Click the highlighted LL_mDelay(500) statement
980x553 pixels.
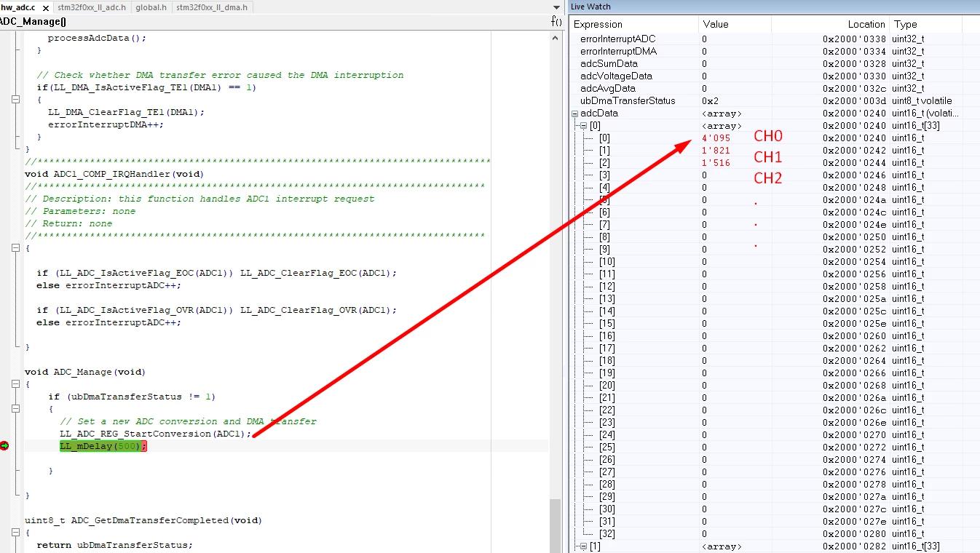pos(103,446)
